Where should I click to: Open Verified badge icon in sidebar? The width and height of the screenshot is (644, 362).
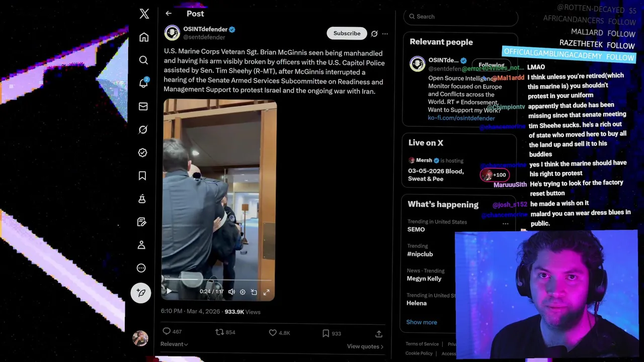click(x=143, y=153)
